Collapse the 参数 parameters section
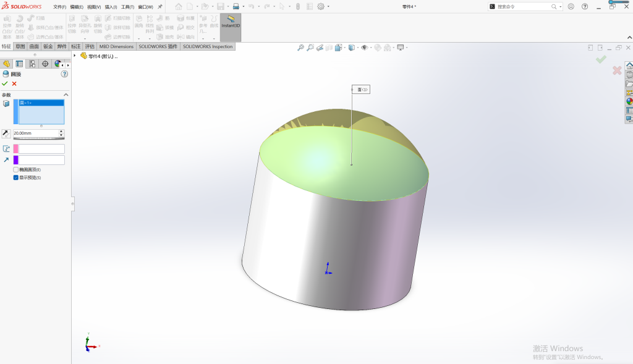 pos(66,95)
